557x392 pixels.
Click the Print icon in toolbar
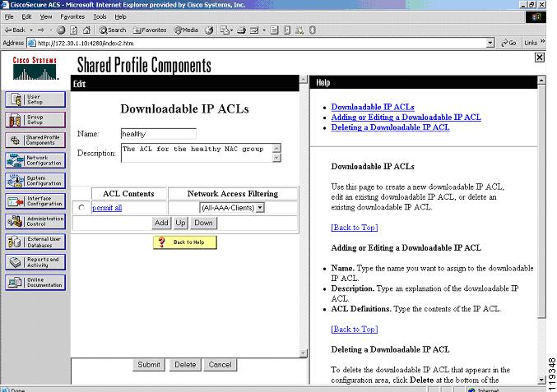point(242,30)
